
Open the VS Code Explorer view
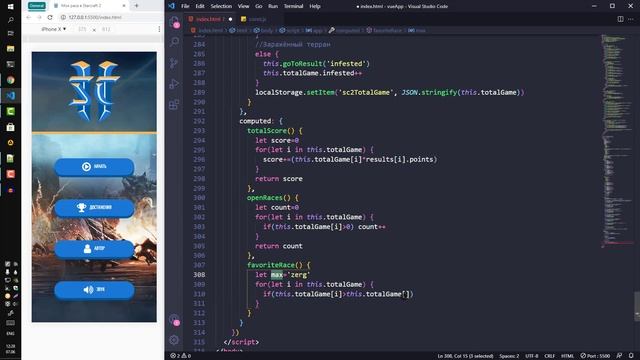point(174,22)
